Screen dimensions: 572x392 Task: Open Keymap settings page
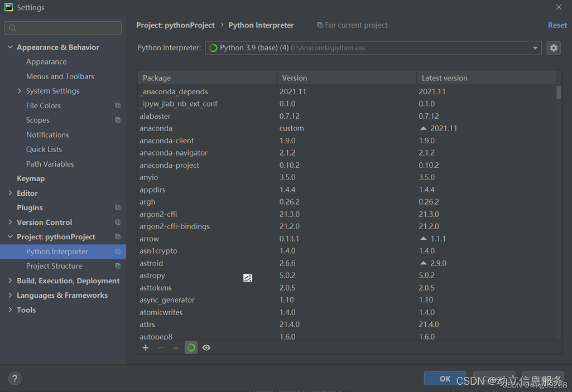(x=31, y=178)
